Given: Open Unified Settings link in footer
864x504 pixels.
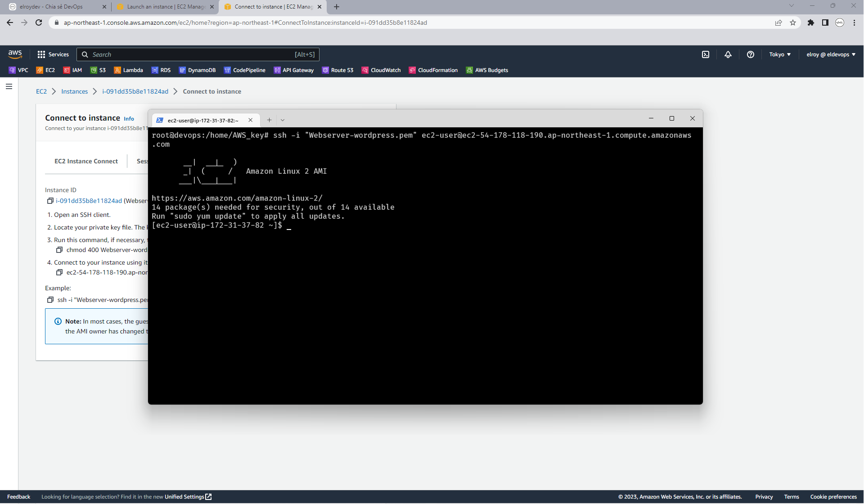Looking at the screenshot, I should [x=188, y=497].
